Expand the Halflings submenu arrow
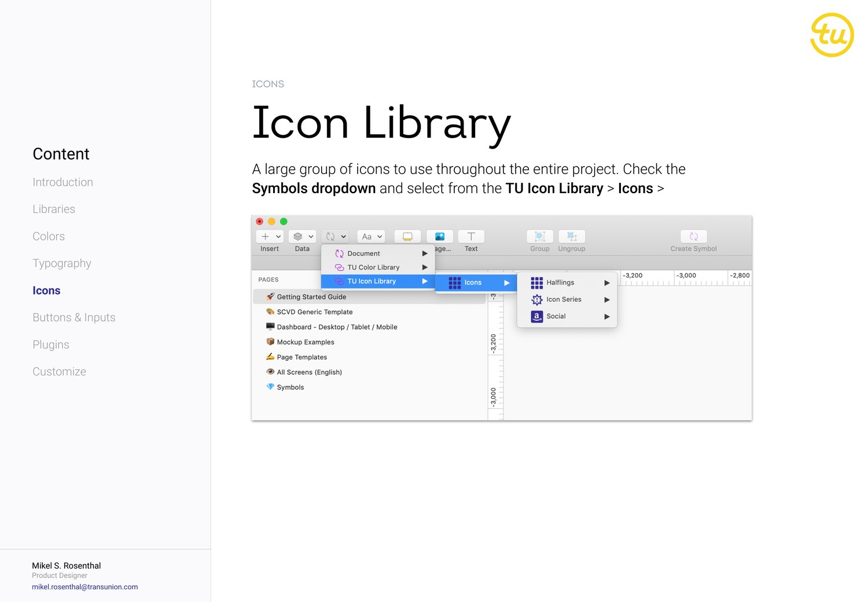Image resolution: width=868 pixels, height=602 pixels. tap(607, 283)
